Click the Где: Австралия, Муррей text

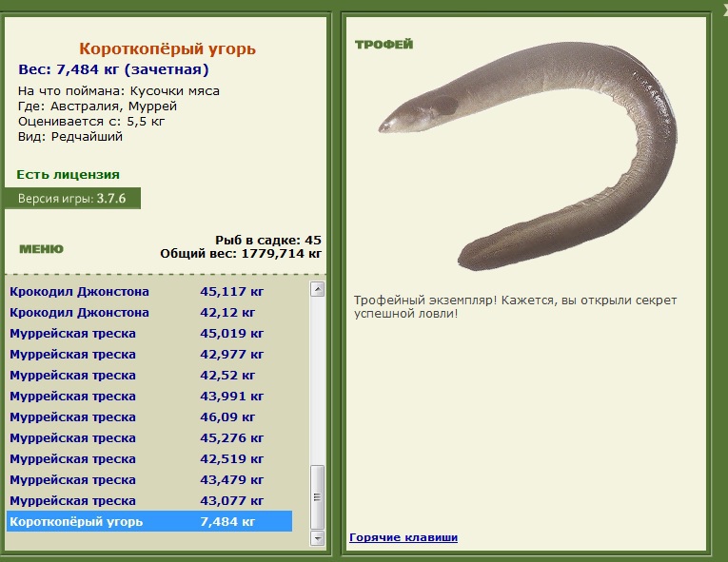[97, 107]
